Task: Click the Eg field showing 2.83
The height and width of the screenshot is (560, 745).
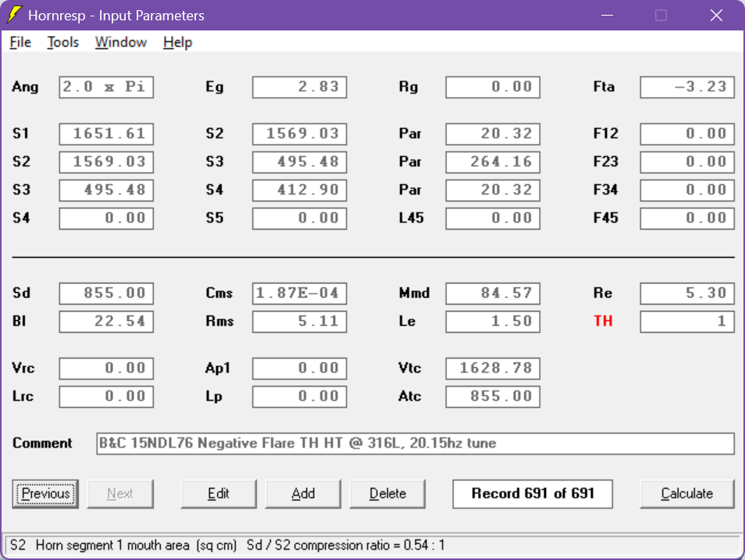Action: (x=300, y=87)
